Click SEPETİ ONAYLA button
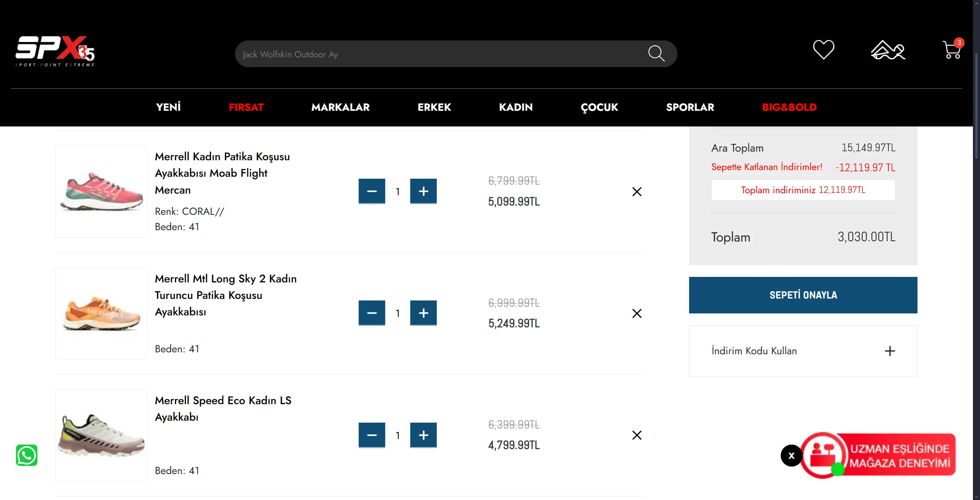The width and height of the screenshot is (980, 500). 803,295
